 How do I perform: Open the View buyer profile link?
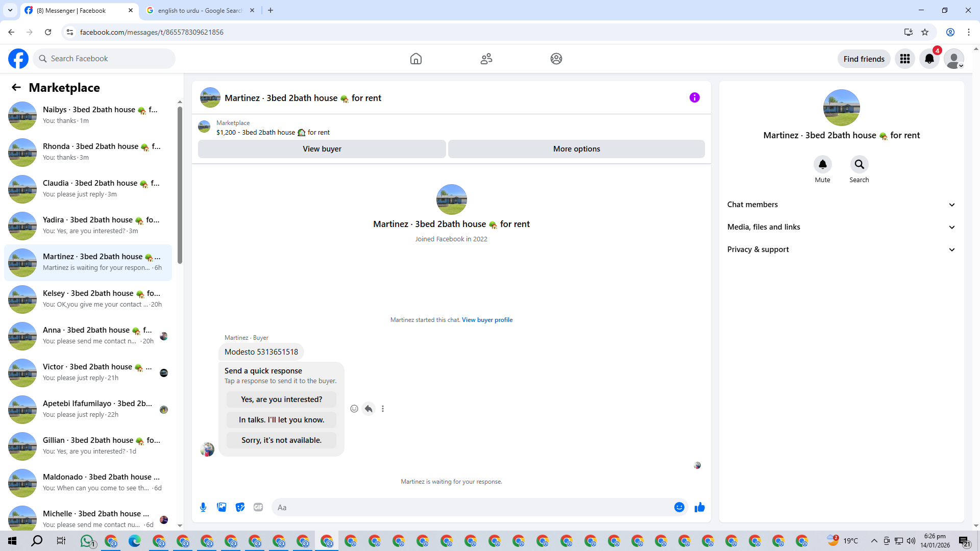point(487,320)
